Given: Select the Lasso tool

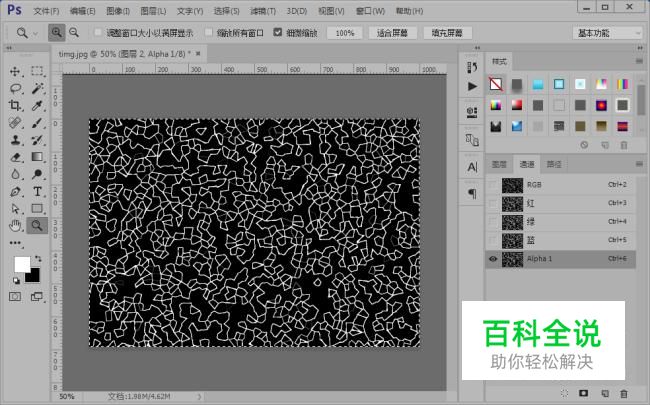Looking at the screenshot, I should pyautogui.click(x=16, y=89).
